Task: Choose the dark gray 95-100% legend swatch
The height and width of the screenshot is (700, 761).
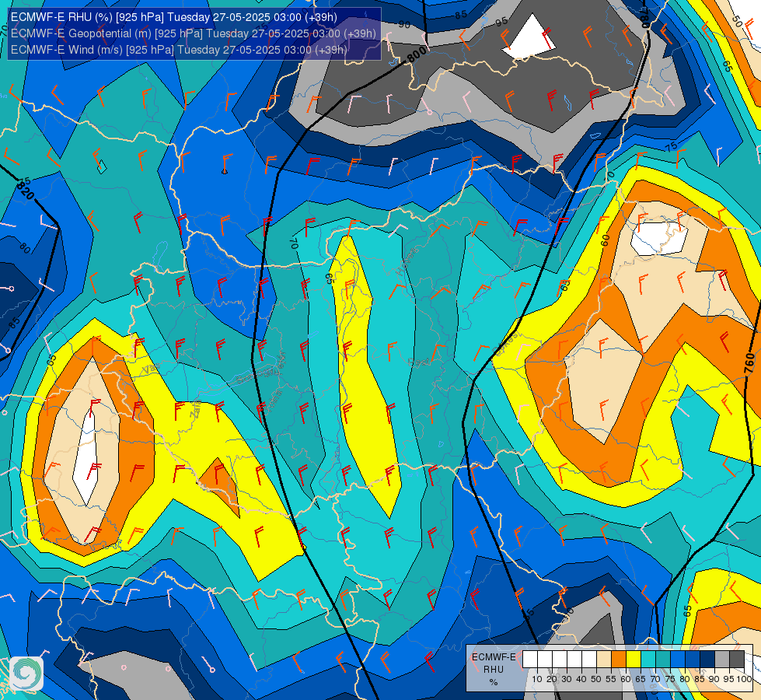Action: (x=737, y=659)
